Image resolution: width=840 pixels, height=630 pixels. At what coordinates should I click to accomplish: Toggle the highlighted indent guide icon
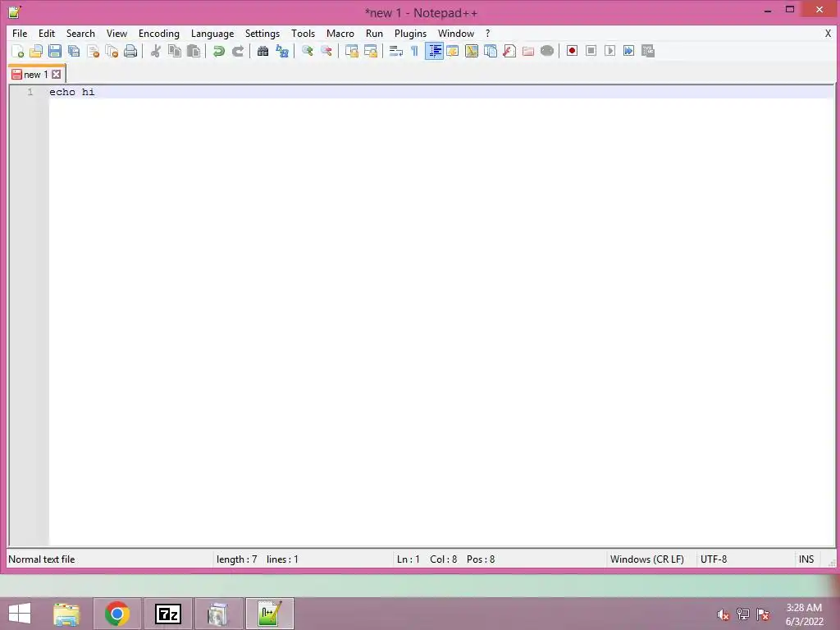click(x=434, y=51)
